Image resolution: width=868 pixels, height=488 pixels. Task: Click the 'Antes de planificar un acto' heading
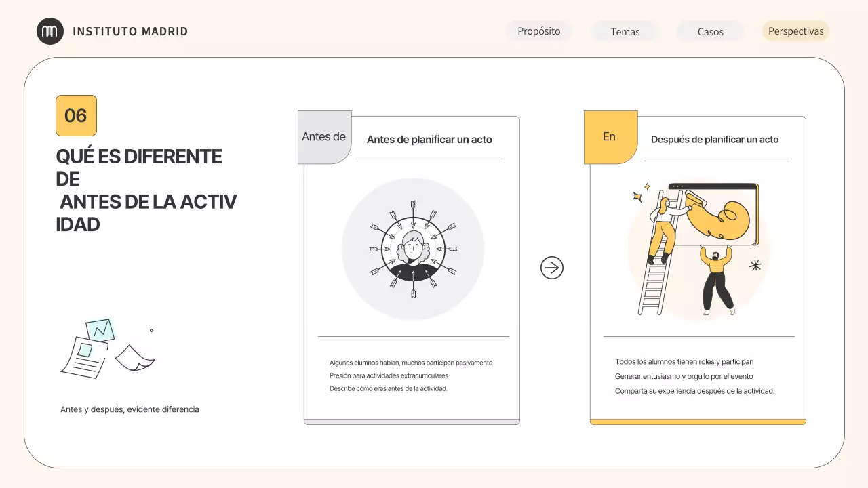pos(429,139)
